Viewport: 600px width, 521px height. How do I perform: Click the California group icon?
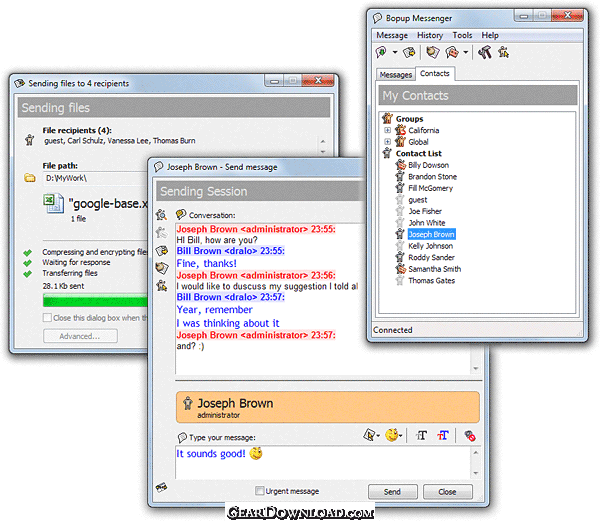click(400, 130)
